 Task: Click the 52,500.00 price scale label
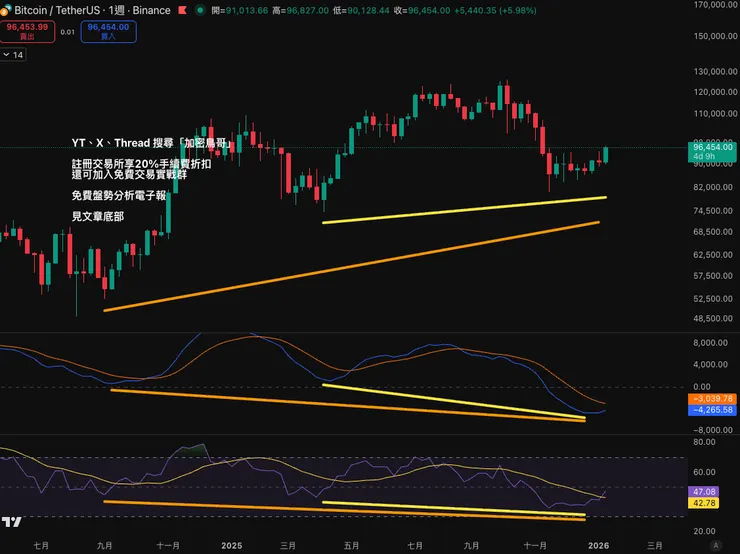[715, 299]
